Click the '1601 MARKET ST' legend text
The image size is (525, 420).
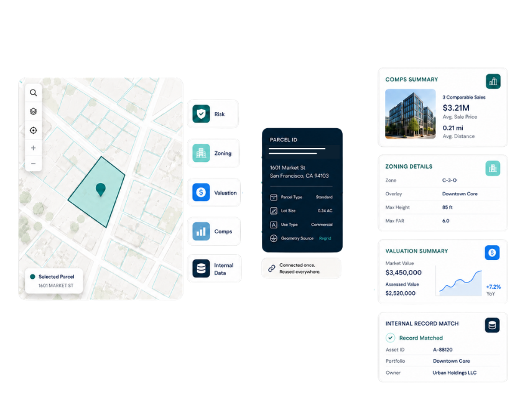point(56,286)
